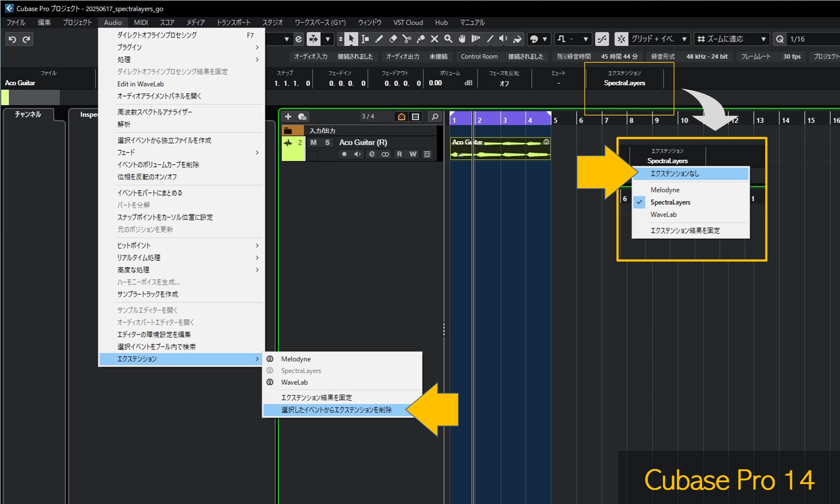Screen dimensions: 840x504
Task: Toggle Mute on Aco Guitar track
Action: (313, 142)
